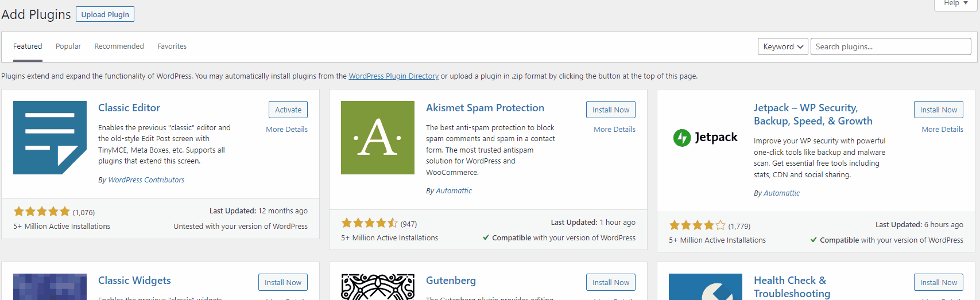Switch to the Recommended tab

click(x=119, y=46)
